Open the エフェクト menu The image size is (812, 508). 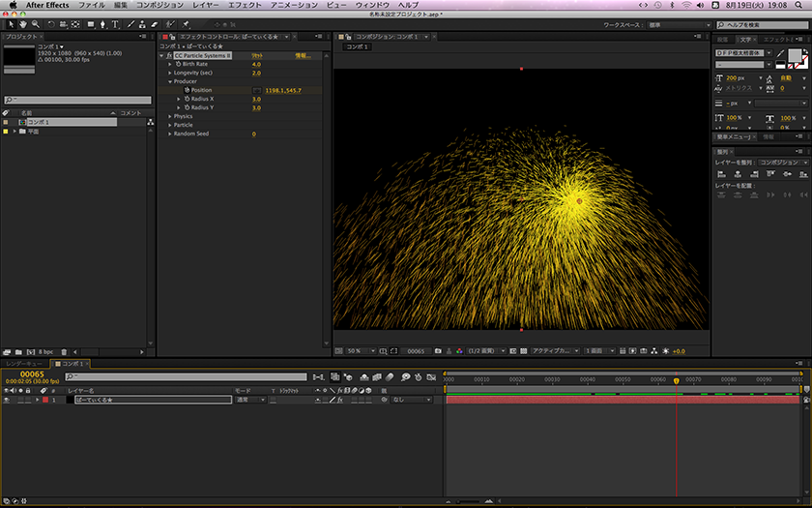(x=245, y=5)
